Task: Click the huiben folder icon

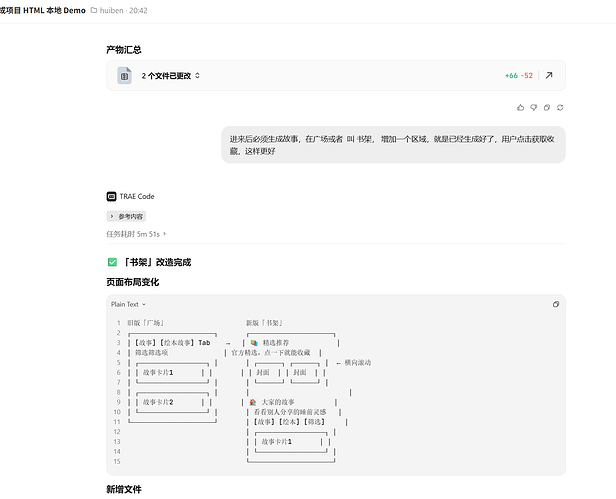Action: point(94,10)
